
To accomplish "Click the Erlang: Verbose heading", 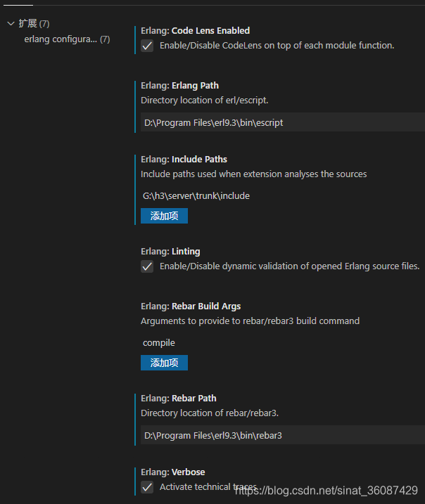I will [x=173, y=472].
